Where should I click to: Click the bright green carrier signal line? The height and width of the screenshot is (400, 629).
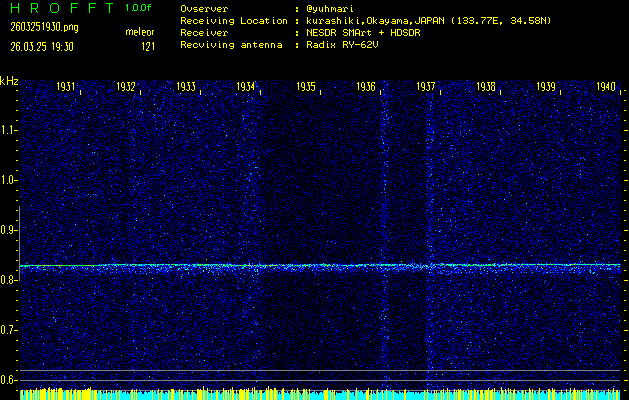(x=320, y=265)
